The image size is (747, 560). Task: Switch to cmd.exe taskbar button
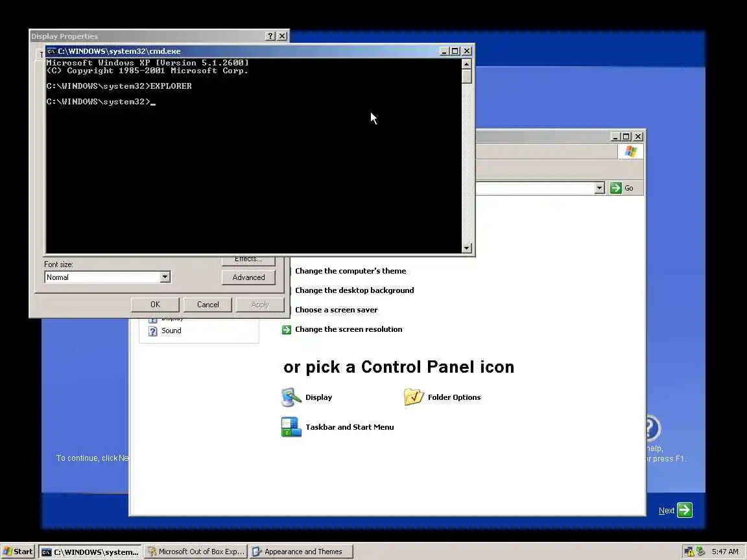[x=90, y=552]
